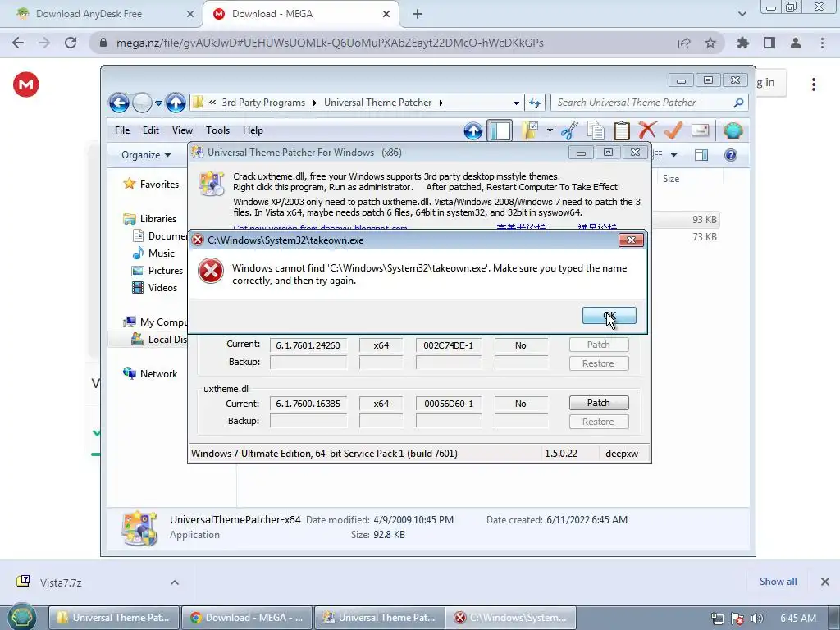Reload the MEGA page in Chrome
Image resolution: width=840 pixels, height=630 pixels.
[x=71, y=43]
